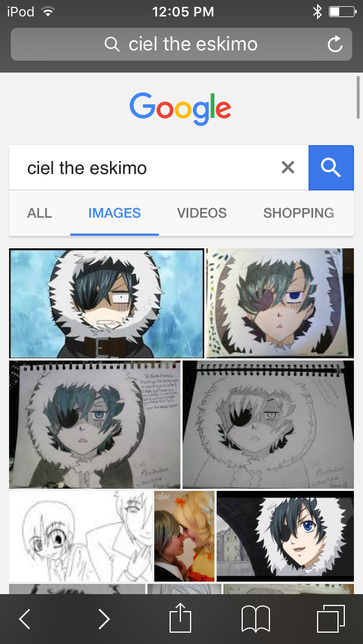Open the SHOPPING tab
This screenshot has height=644, width=363.
[x=298, y=213]
